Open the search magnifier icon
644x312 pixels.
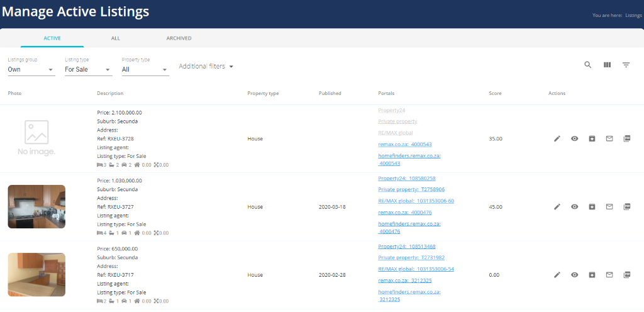588,65
